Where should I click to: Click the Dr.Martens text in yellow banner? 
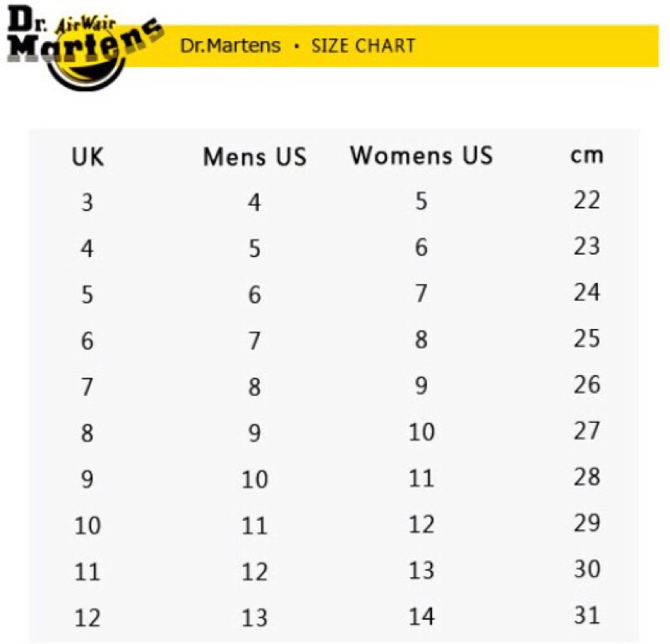(x=230, y=45)
